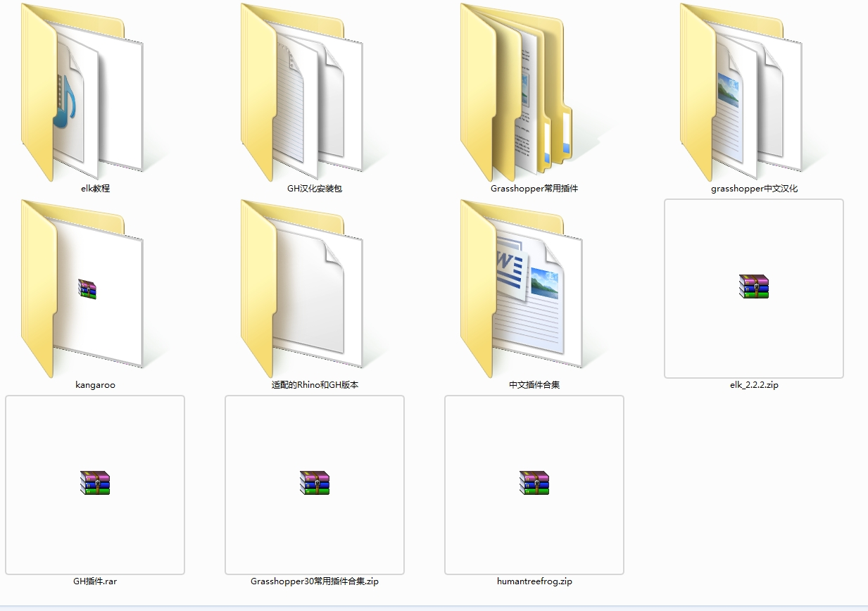The height and width of the screenshot is (611, 868).
Task: Click the kangaroo folder icon
Action: click(x=84, y=289)
